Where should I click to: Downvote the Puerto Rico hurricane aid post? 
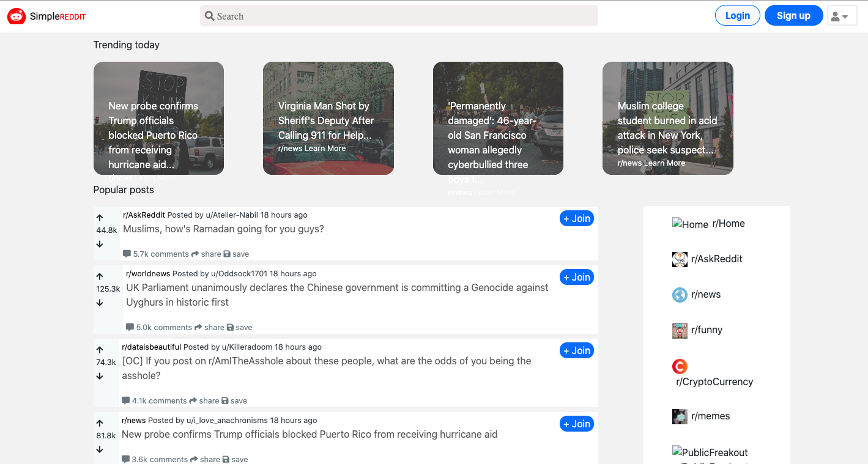[x=100, y=449]
